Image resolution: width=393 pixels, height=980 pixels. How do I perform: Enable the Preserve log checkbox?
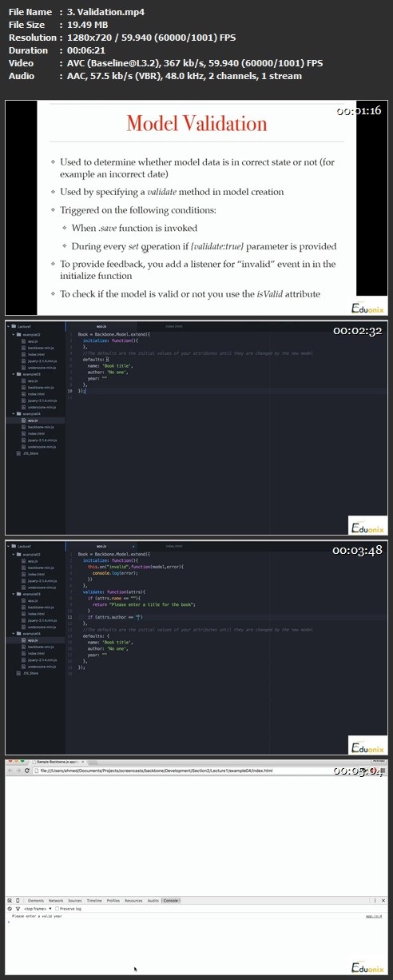58,909
